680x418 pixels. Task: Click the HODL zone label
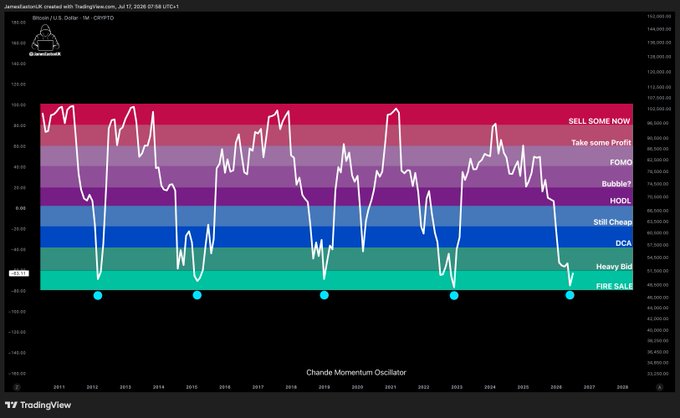(x=620, y=201)
